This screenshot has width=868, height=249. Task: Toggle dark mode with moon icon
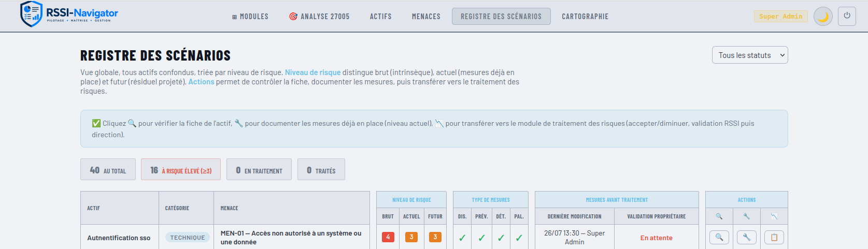(x=823, y=17)
